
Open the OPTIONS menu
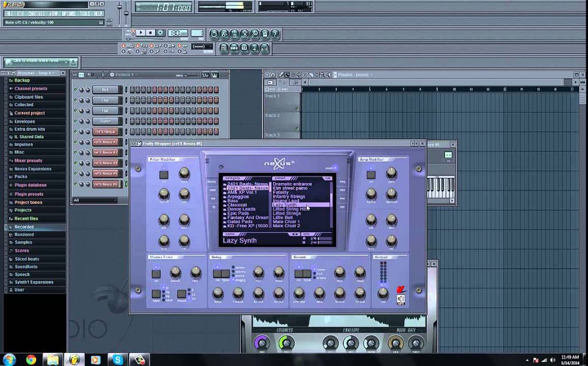click(69, 14)
